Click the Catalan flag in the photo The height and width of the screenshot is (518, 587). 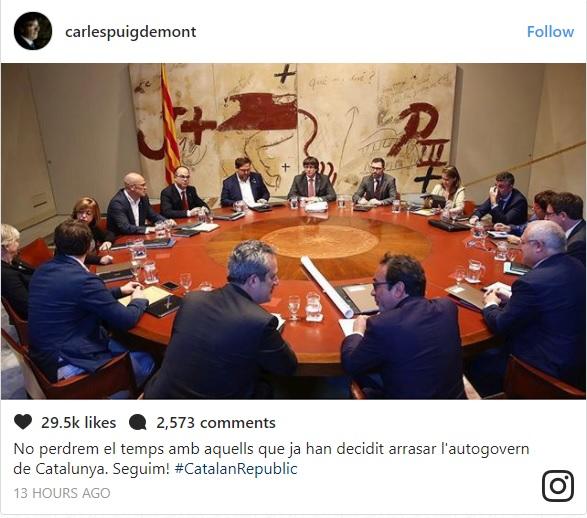pyautogui.click(x=170, y=122)
